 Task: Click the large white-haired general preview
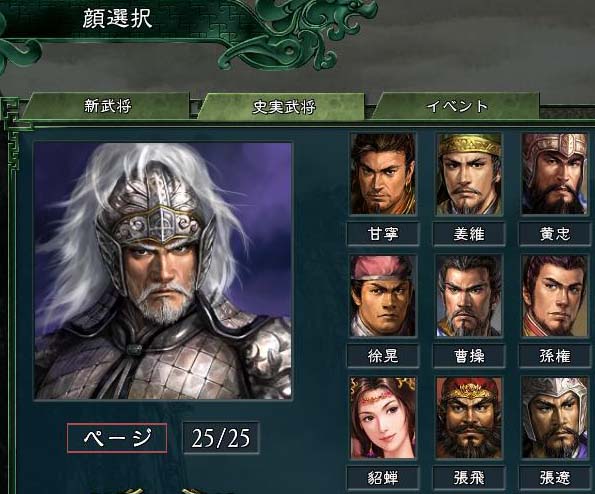163,271
